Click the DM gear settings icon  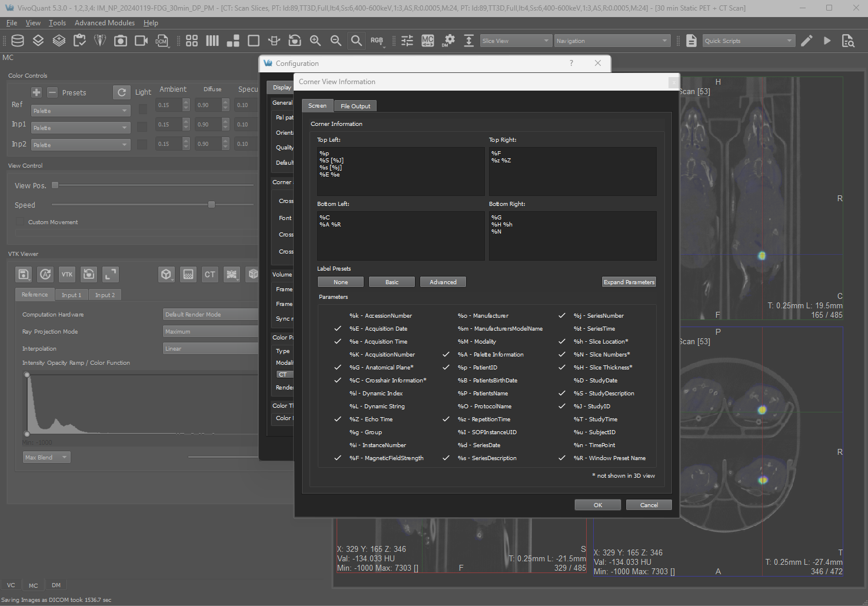pos(448,41)
